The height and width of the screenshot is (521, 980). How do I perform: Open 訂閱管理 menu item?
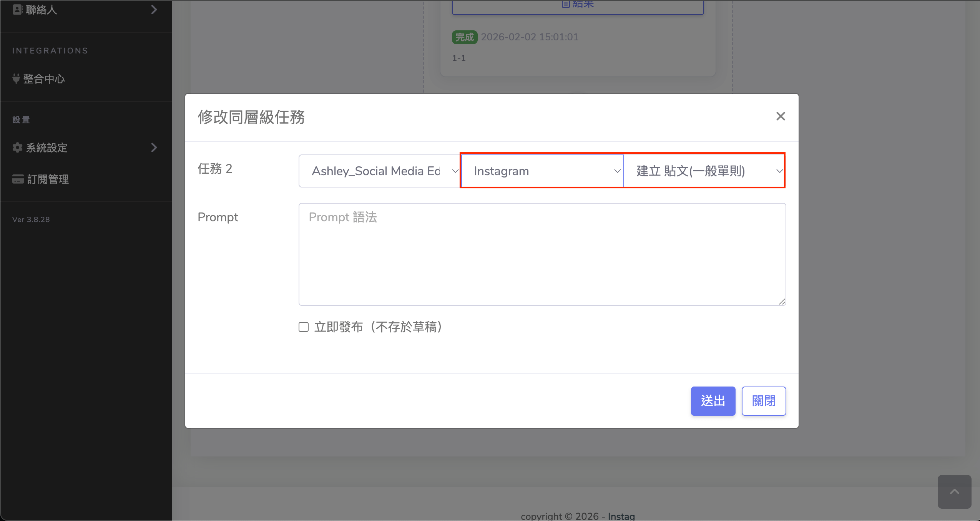click(48, 179)
